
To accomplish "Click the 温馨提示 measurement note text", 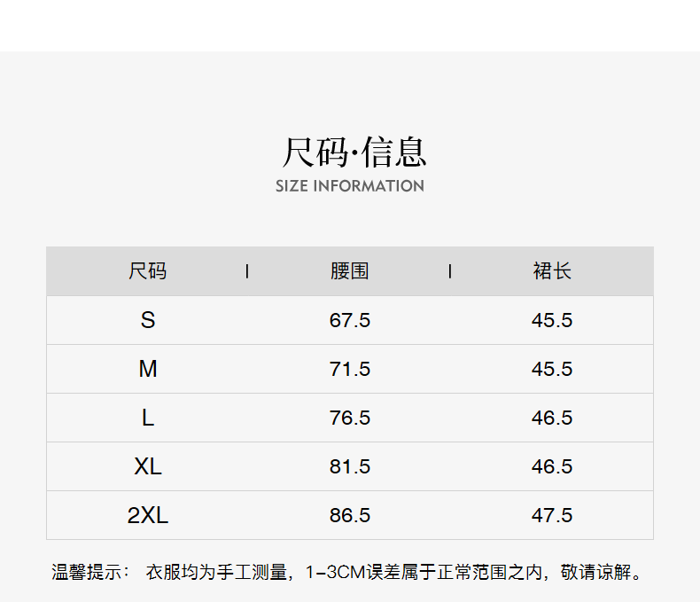I will pos(346,572).
